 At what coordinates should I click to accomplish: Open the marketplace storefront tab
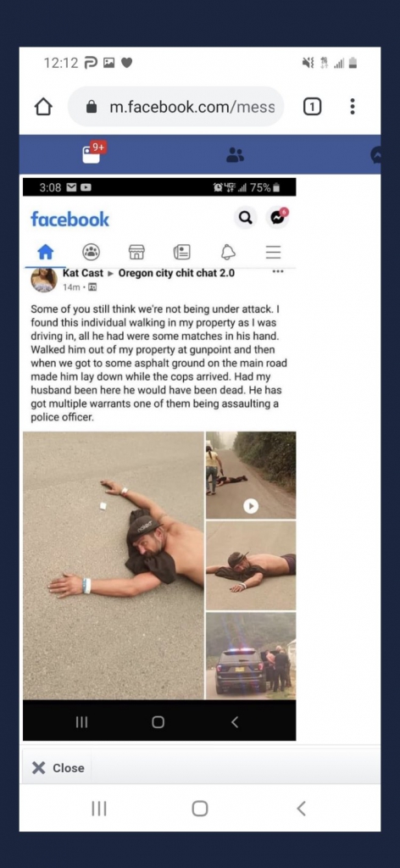[x=136, y=253]
